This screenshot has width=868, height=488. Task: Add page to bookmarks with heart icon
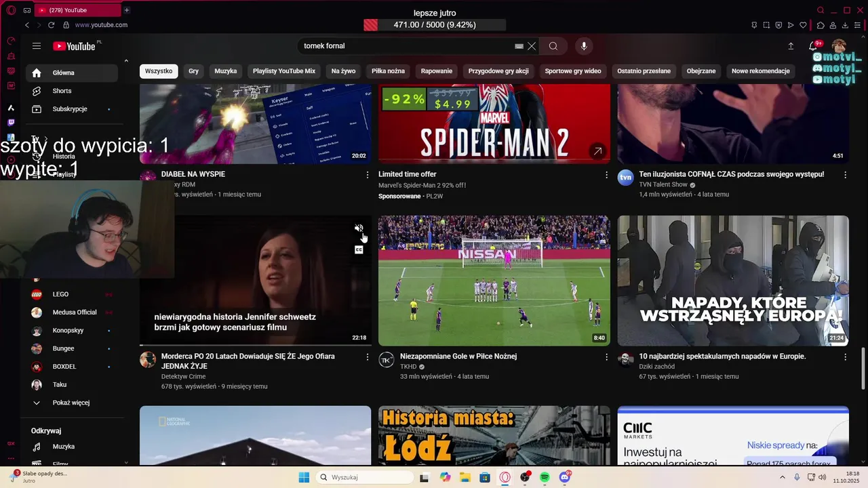803,25
